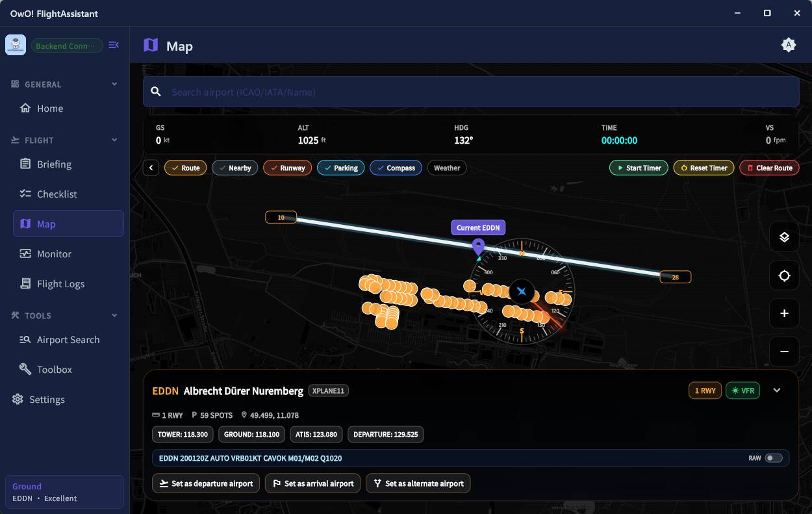Click the theme/brightness icon top right
This screenshot has width=812, height=514.
(788, 45)
